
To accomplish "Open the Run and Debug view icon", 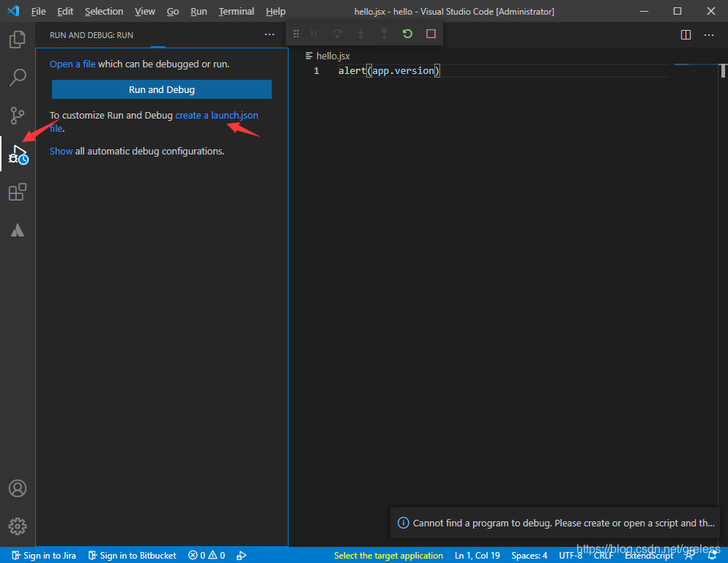I will pos(18,154).
